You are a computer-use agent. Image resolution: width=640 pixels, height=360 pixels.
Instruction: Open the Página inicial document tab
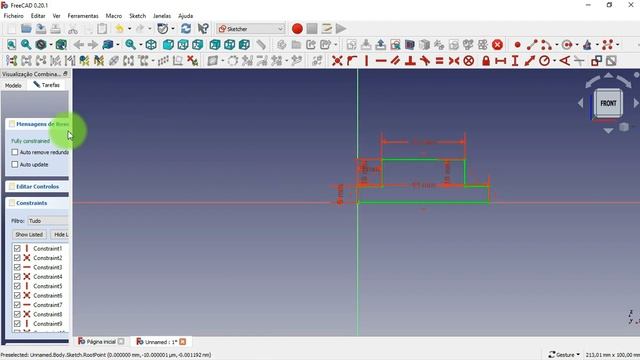click(100, 342)
